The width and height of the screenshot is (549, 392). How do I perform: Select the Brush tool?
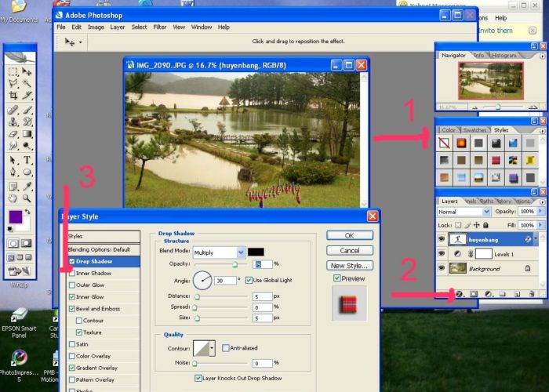tap(27, 111)
